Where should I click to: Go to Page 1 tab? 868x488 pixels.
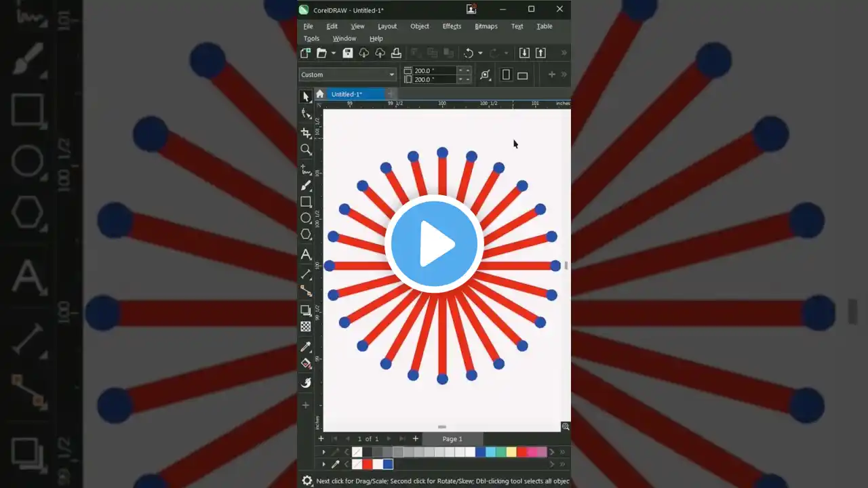[x=452, y=439]
